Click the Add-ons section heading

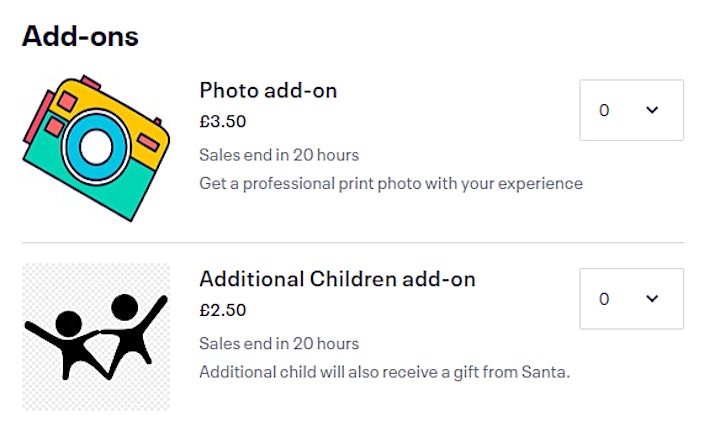[80, 36]
